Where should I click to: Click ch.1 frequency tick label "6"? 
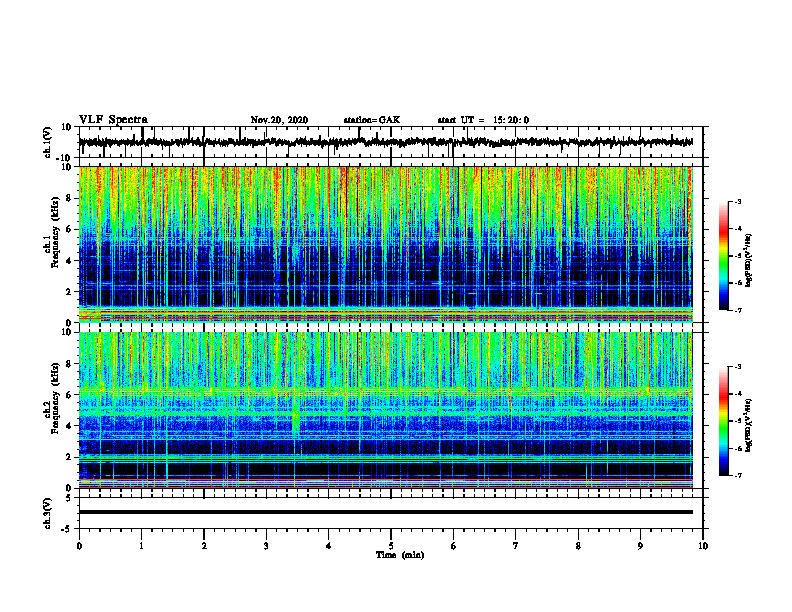(69, 229)
